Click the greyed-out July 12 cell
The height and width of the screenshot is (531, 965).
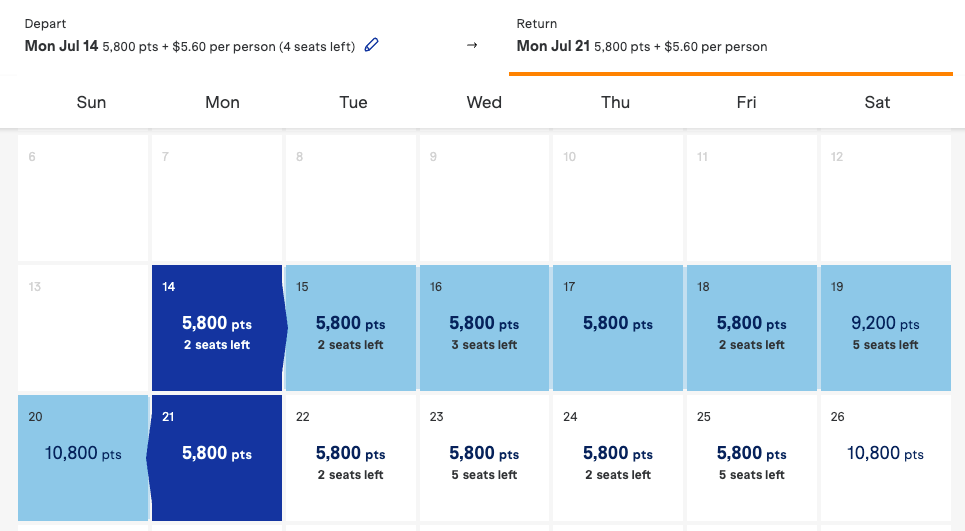(x=885, y=197)
